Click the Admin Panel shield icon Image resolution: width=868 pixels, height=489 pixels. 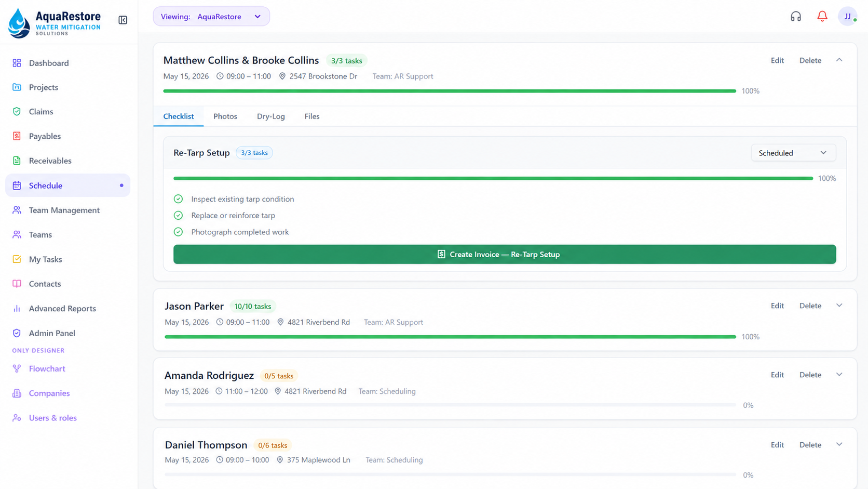(x=17, y=333)
